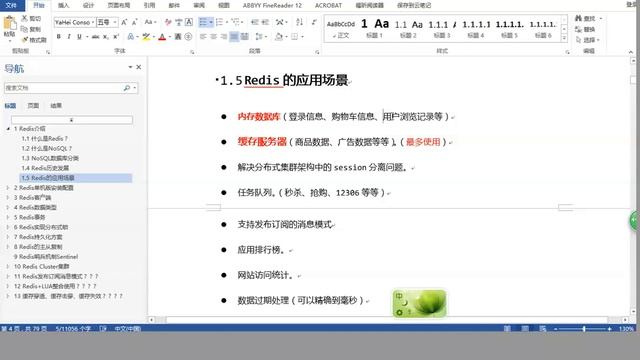Viewport: 640px width, 360px height.
Task: Switch to the Insert (插入) tab
Action: coord(64,5)
